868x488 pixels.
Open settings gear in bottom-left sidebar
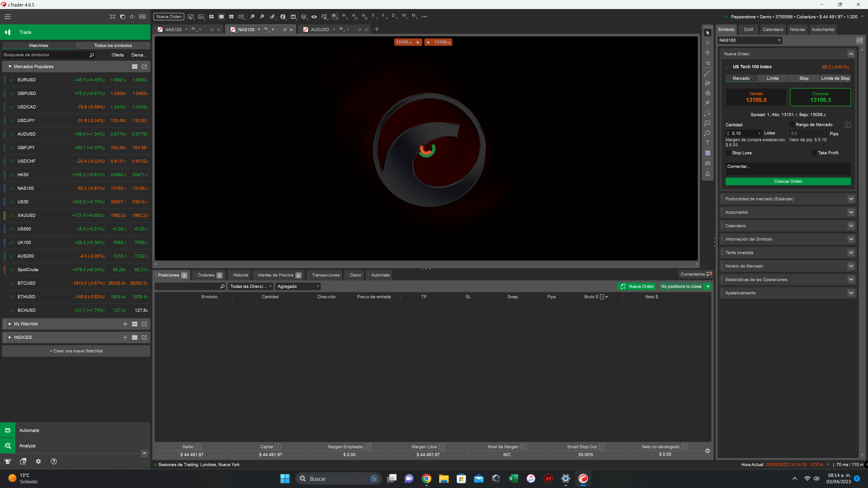[x=38, y=461]
